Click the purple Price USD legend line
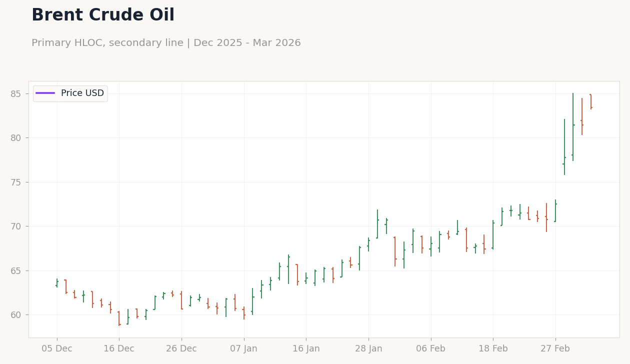630x364 pixels. point(45,93)
